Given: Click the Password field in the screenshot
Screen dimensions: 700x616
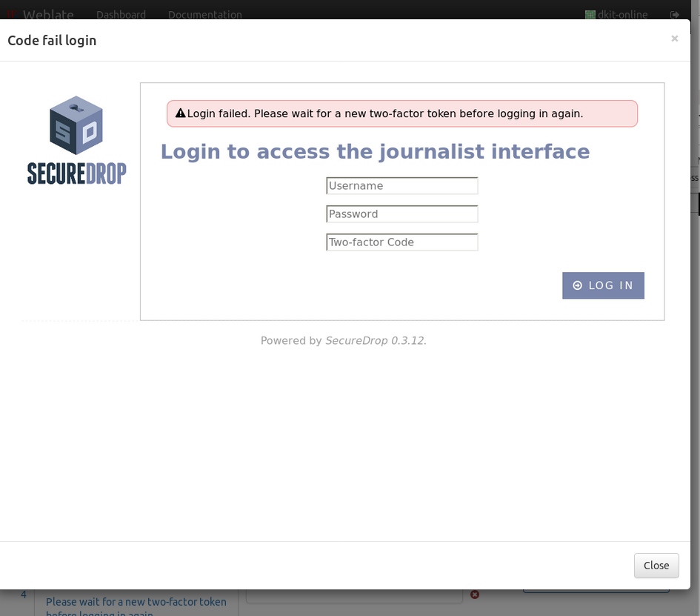Looking at the screenshot, I should point(401,214).
